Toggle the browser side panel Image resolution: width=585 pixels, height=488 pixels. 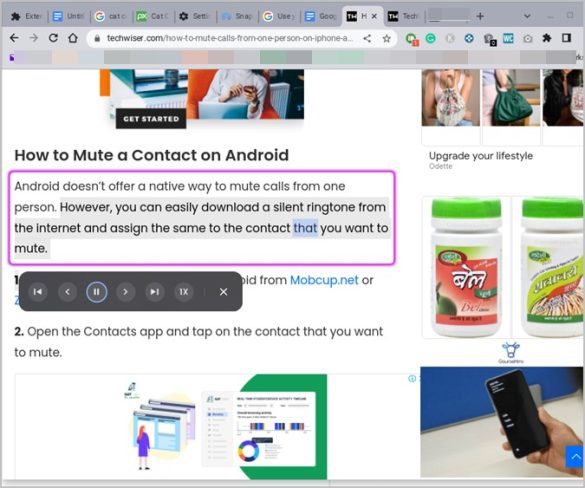click(566, 38)
